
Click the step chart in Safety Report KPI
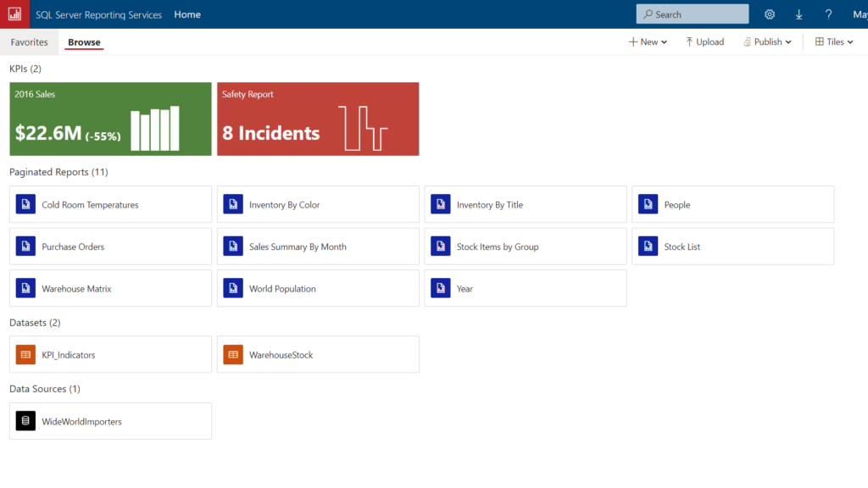pos(363,129)
